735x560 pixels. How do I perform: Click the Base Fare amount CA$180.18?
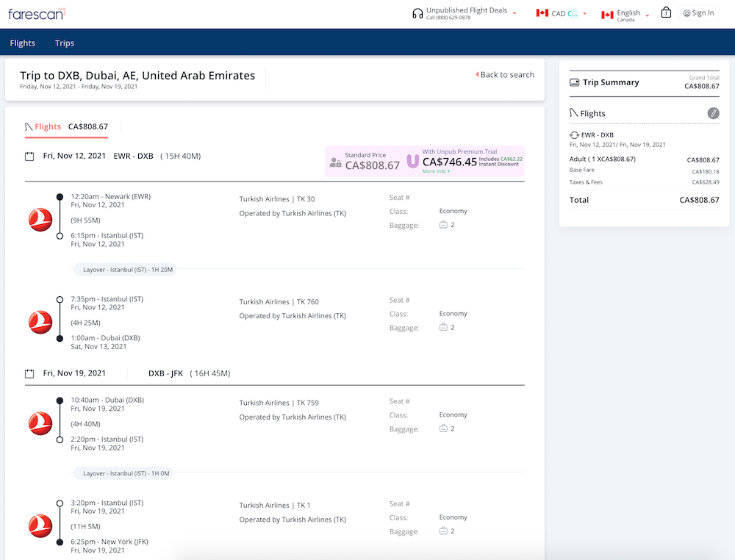click(706, 171)
